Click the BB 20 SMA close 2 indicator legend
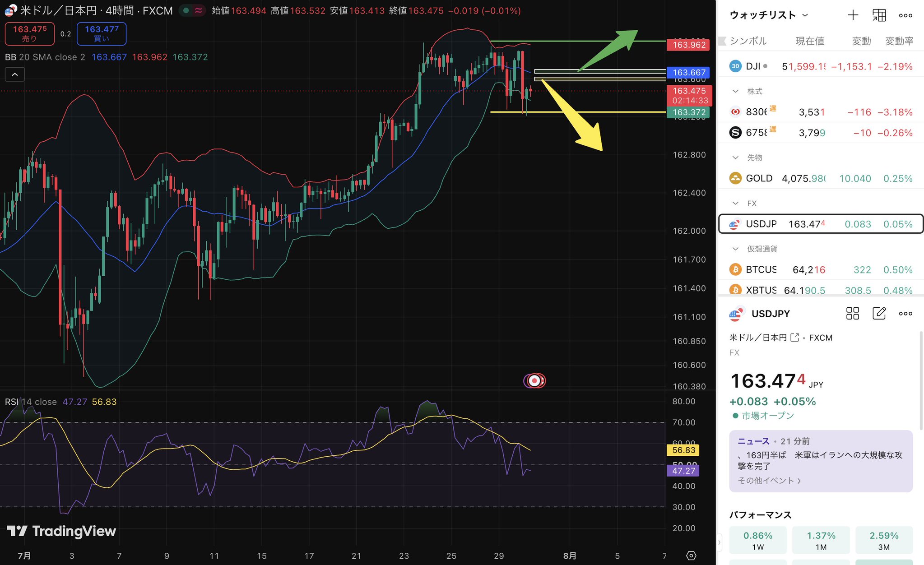 pyautogui.click(x=45, y=57)
